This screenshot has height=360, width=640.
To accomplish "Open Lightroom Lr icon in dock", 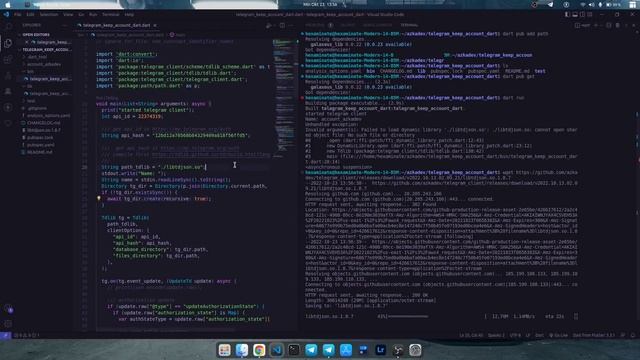I will point(380,350).
